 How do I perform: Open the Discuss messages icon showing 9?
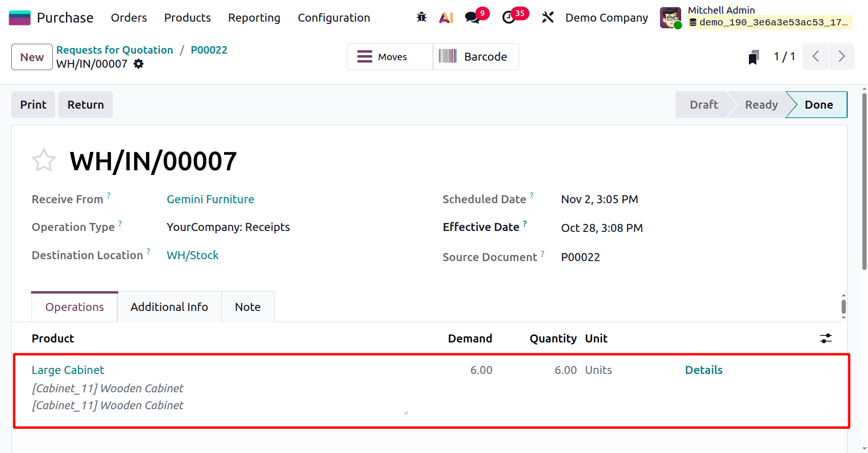tap(472, 17)
